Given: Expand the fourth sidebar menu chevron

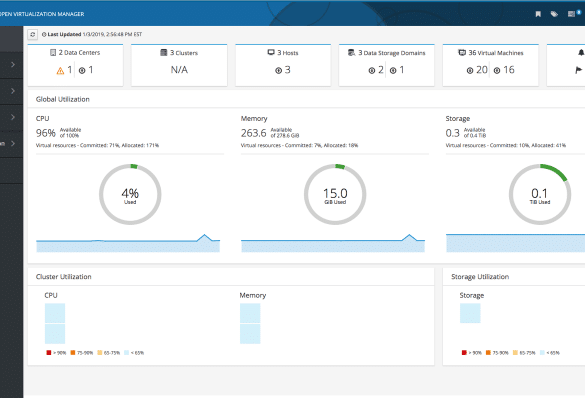Looking at the screenshot, I should (13, 144).
